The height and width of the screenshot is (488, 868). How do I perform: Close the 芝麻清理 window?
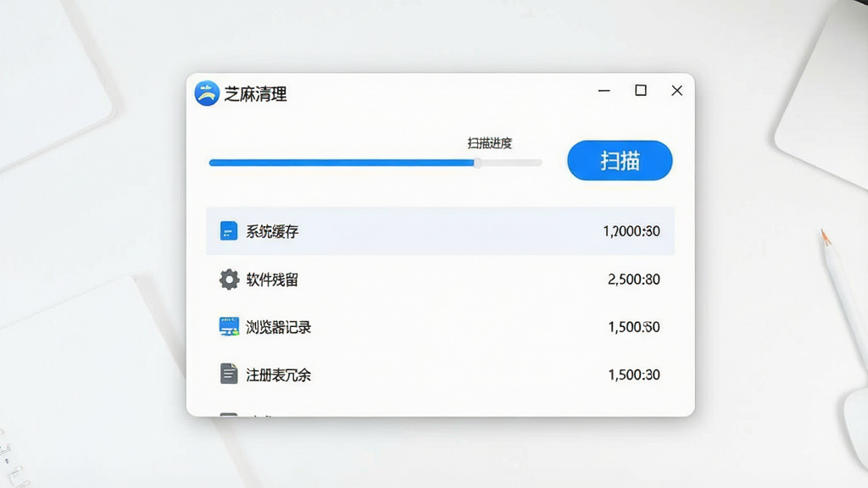(x=676, y=90)
